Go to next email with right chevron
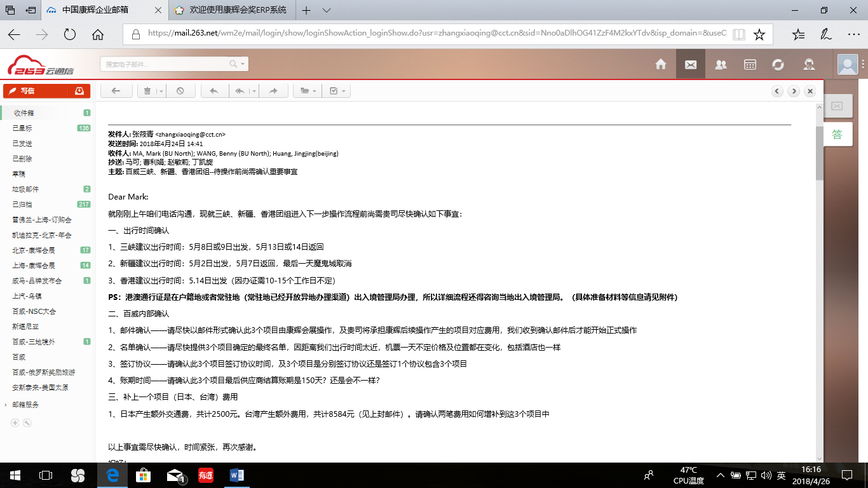This screenshot has width=868, height=488. (794, 91)
